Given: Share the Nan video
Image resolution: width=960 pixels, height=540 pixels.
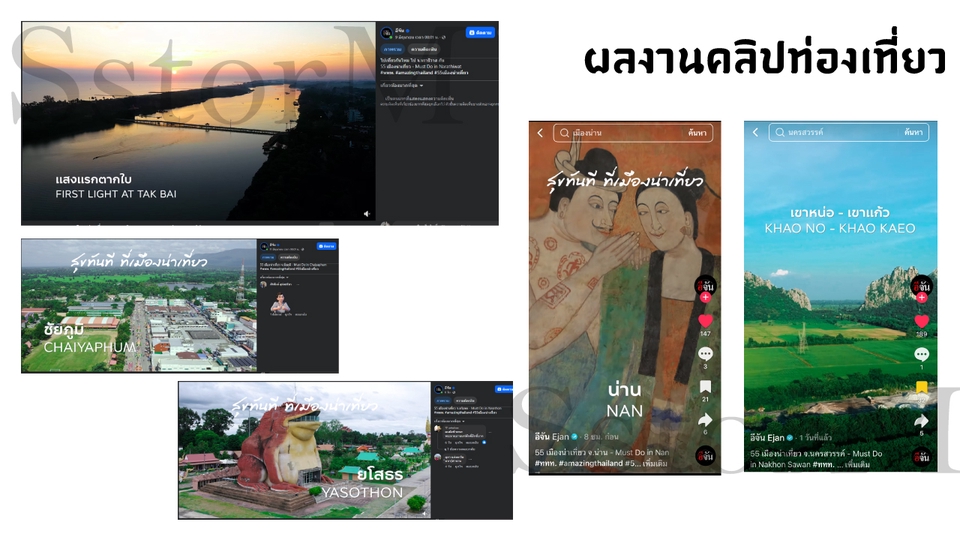Looking at the screenshot, I should tap(705, 419).
